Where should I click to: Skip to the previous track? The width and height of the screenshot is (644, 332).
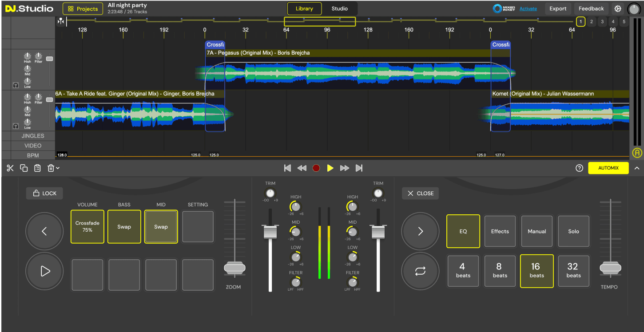(x=287, y=168)
